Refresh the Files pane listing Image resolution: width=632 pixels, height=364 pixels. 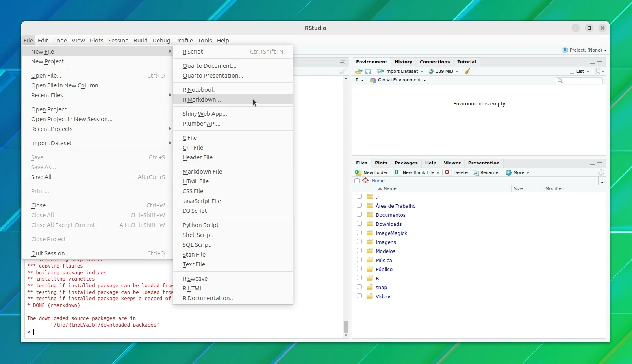(x=601, y=172)
